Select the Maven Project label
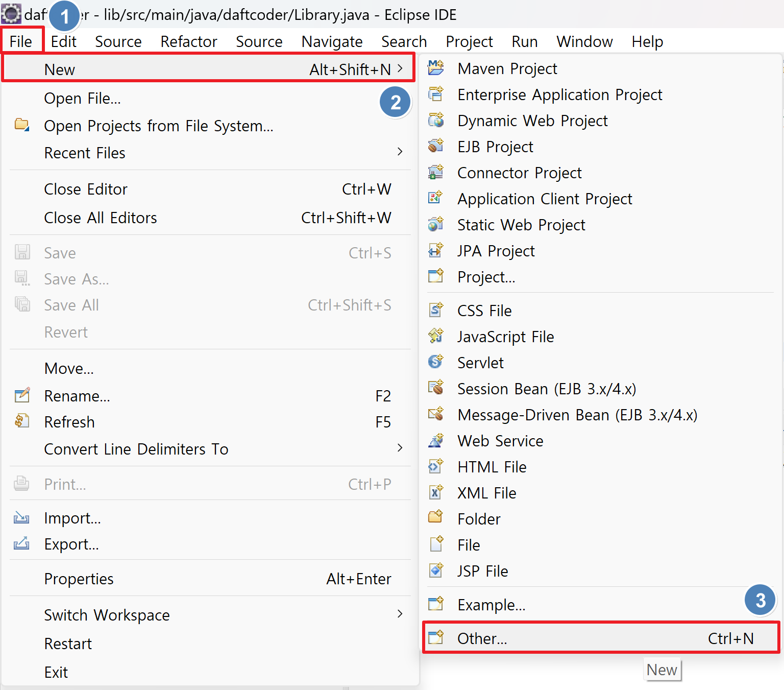The width and height of the screenshot is (784, 690). [508, 68]
